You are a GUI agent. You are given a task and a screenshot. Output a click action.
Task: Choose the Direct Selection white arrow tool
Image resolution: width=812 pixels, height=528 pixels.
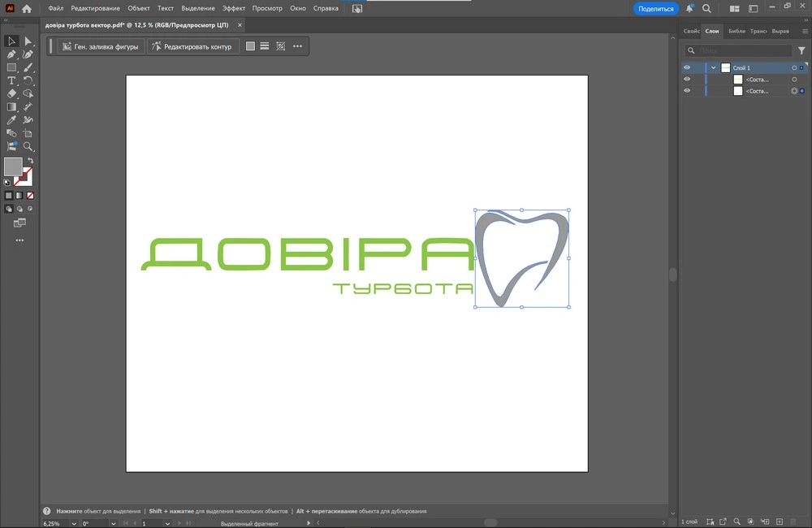tap(28, 41)
